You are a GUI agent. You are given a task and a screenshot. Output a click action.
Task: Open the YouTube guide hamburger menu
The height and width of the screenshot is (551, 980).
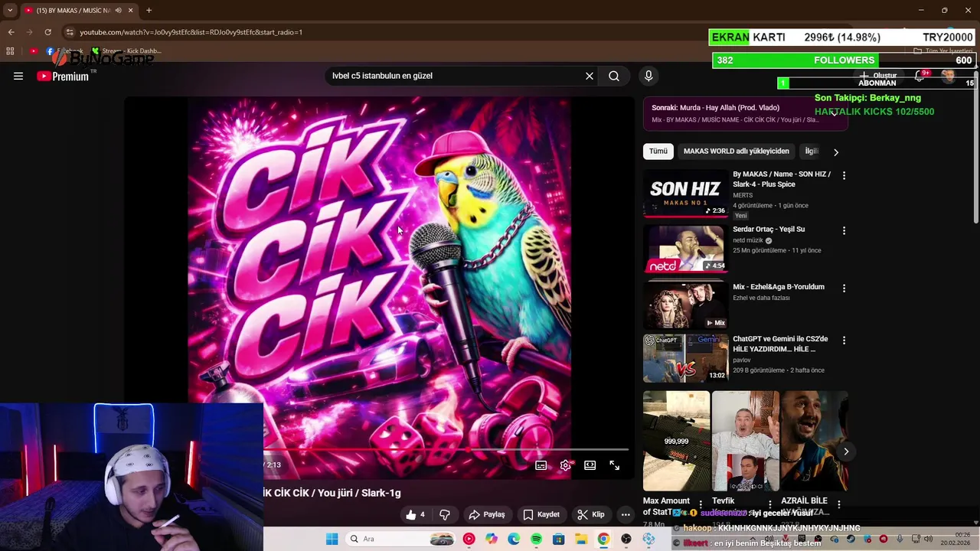click(18, 76)
